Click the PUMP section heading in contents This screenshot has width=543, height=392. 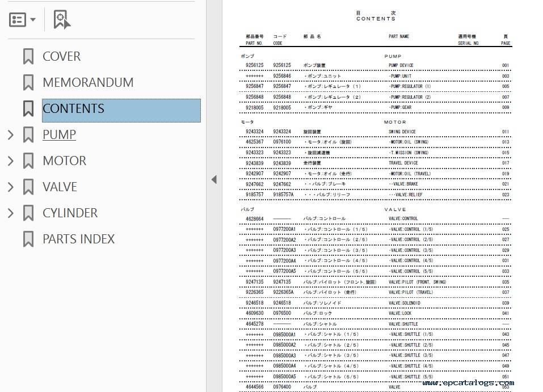click(393, 56)
